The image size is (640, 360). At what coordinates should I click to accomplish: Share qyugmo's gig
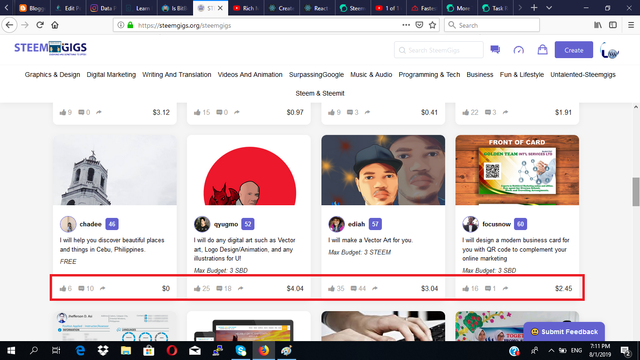[x=240, y=288]
